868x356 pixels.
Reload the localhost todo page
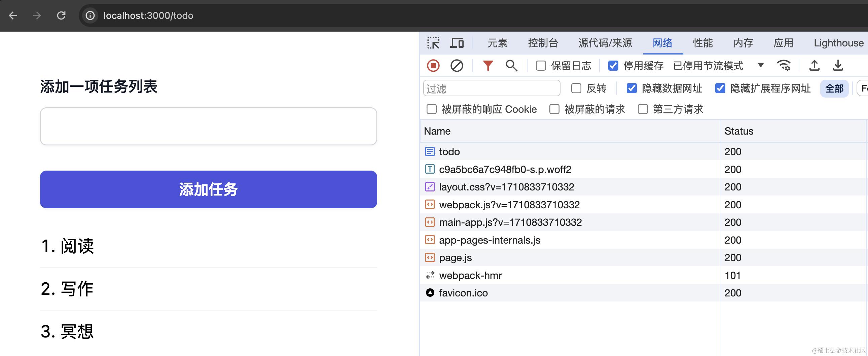(x=61, y=15)
